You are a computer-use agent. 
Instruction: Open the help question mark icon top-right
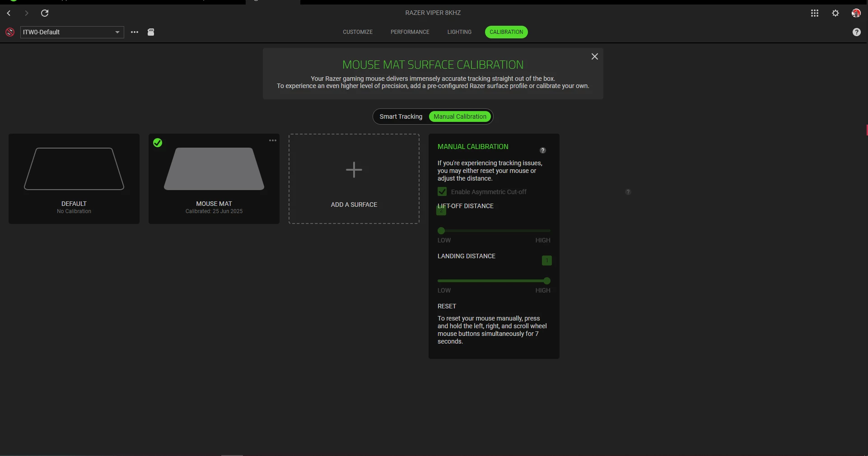(x=857, y=32)
